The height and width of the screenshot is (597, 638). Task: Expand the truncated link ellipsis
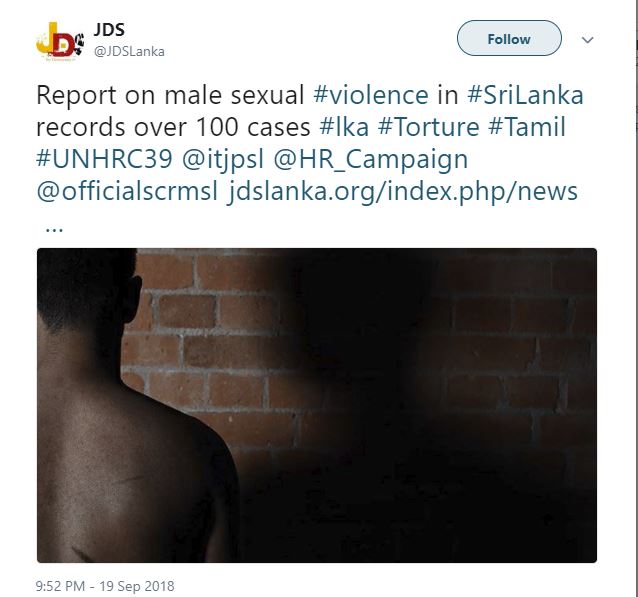pyautogui.click(x=54, y=230)
